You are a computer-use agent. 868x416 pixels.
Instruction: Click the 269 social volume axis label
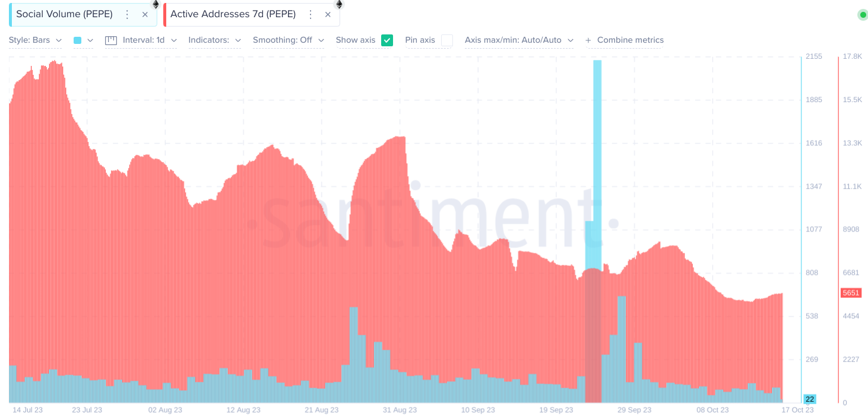(x=812, y=360)
